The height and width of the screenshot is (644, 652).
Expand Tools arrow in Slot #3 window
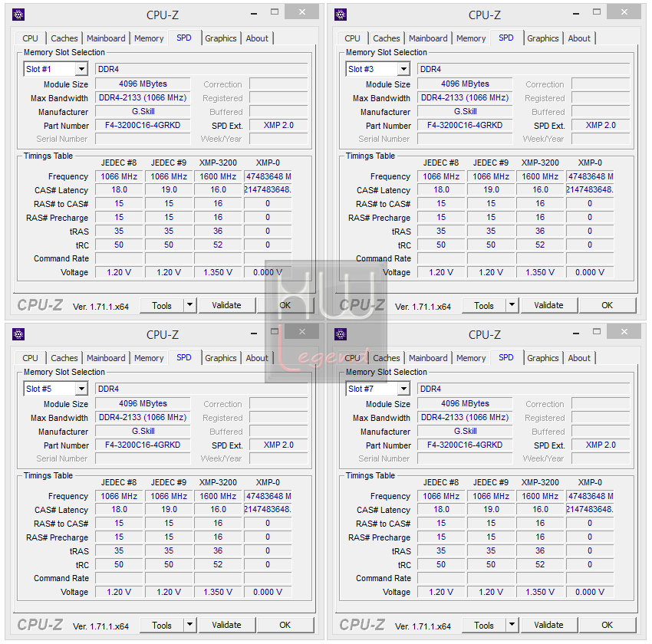coord(512,305)
